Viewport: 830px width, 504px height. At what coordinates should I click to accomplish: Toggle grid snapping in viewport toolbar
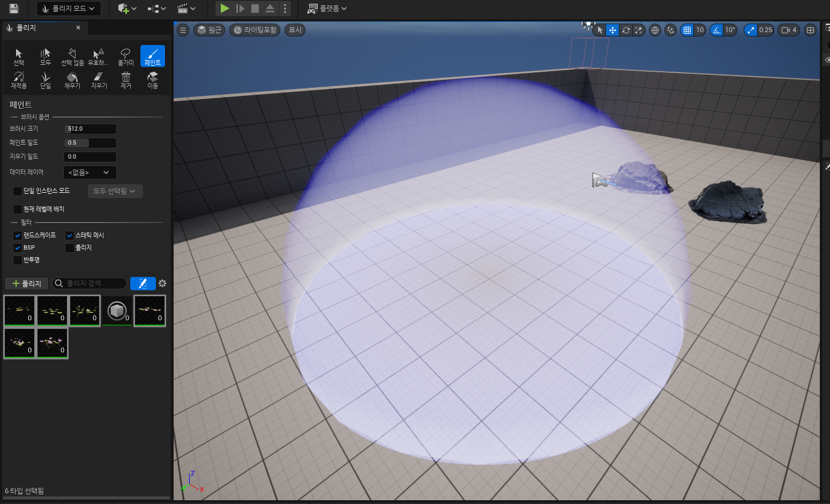pyautogui.click(x=687, y=30)
